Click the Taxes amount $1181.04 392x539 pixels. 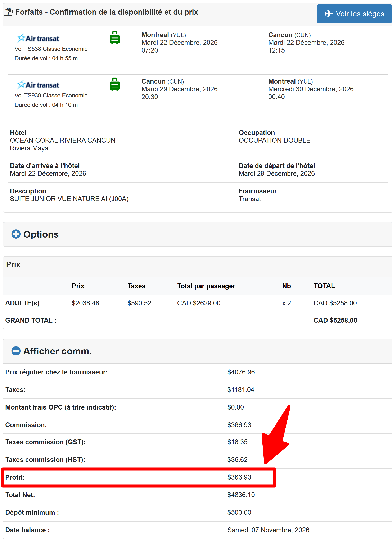(241, 390)
